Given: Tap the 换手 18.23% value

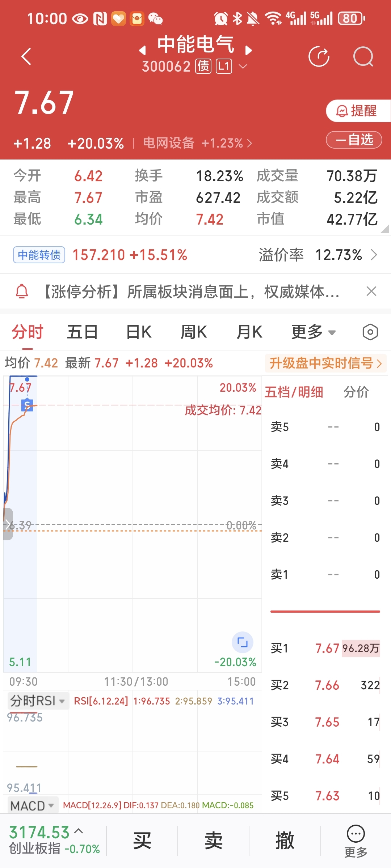Looking at the screenshot, I should click(219, 176).
